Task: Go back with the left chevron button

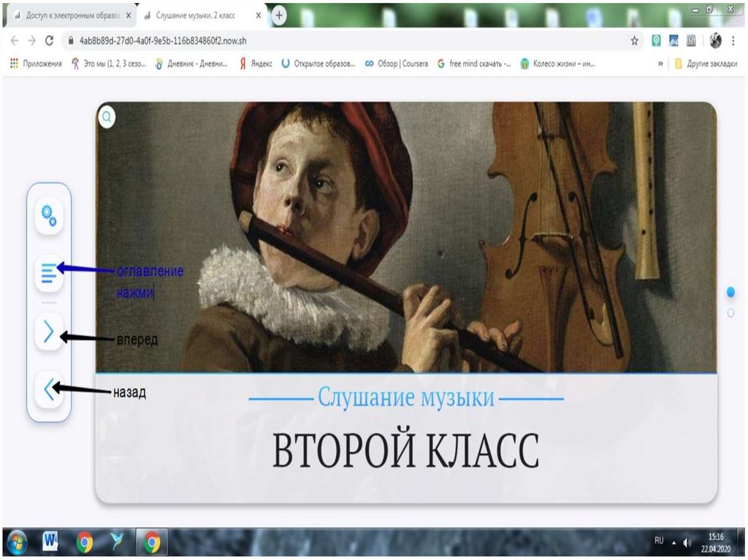Action: point(49,389)
